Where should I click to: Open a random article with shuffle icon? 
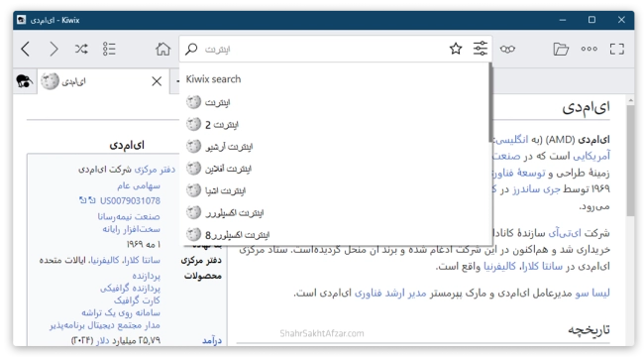pyautogui.click(x=81, y=49)
